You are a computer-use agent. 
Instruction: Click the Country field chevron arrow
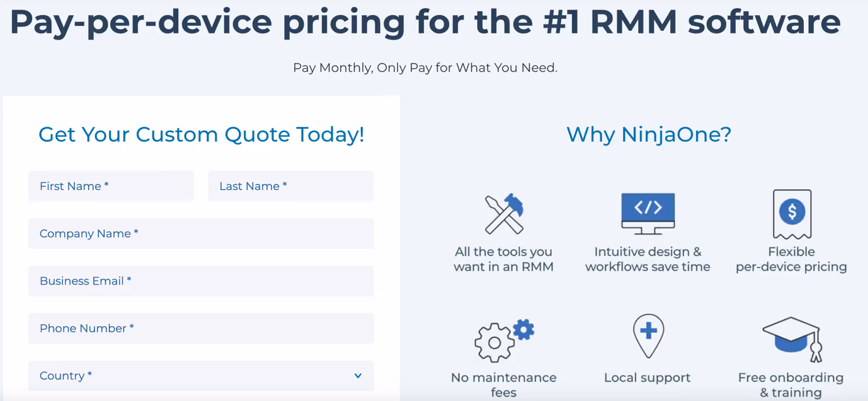click(358, 376)
